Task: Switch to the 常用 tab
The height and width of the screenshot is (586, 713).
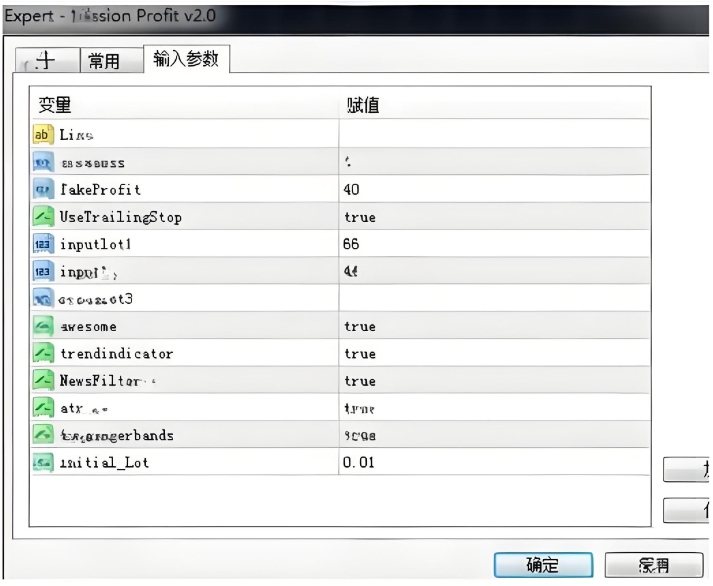Action: 104,62
